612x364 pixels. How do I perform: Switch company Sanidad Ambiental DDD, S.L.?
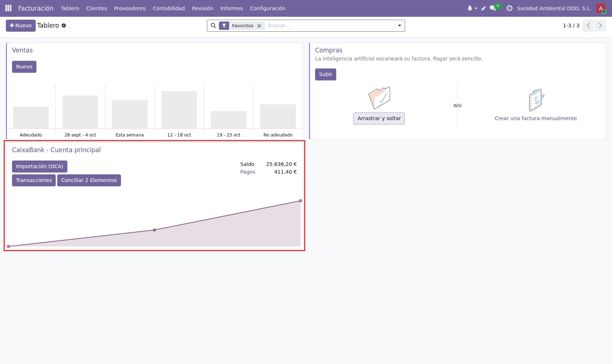coord(554,8)
